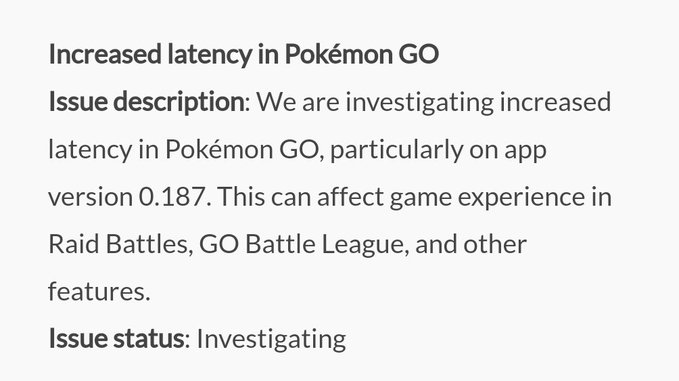Click the 'Raid Battles' text
This screenshot has width=679, height=381.
(120, 244)
